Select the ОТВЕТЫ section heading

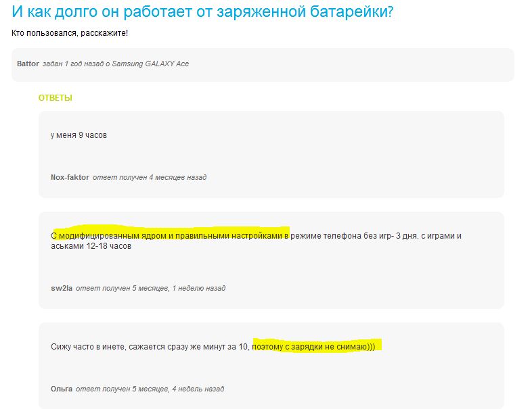point(56,98)
